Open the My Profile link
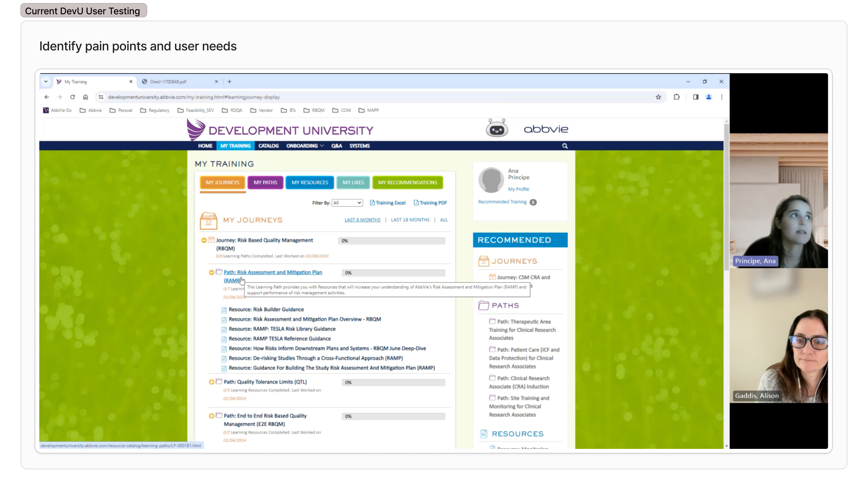The height and width of the screenshot is (490, 868). click(x=518, y=189)
